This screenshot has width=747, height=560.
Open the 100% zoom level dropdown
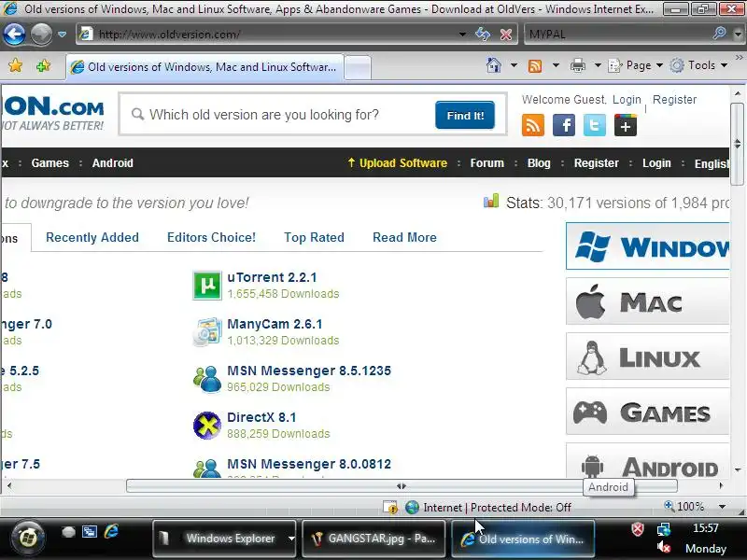click(722, 507)
